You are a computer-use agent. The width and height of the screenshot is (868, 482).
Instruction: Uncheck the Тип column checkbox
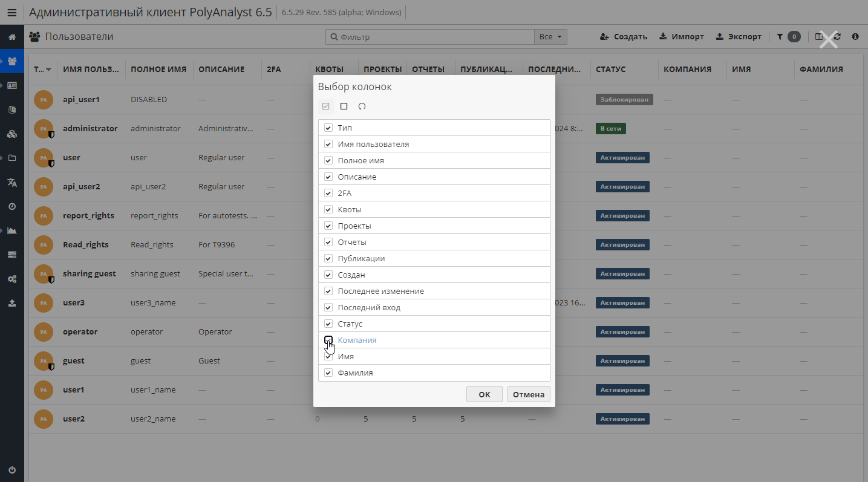point(328,128)
